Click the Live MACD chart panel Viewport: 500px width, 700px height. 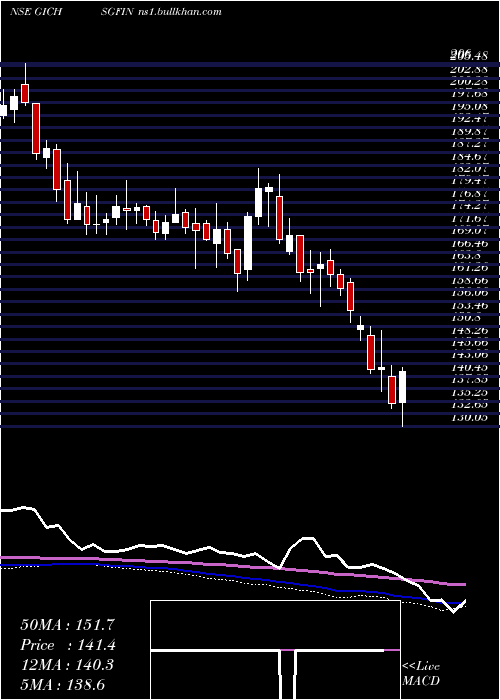(275, 650)
